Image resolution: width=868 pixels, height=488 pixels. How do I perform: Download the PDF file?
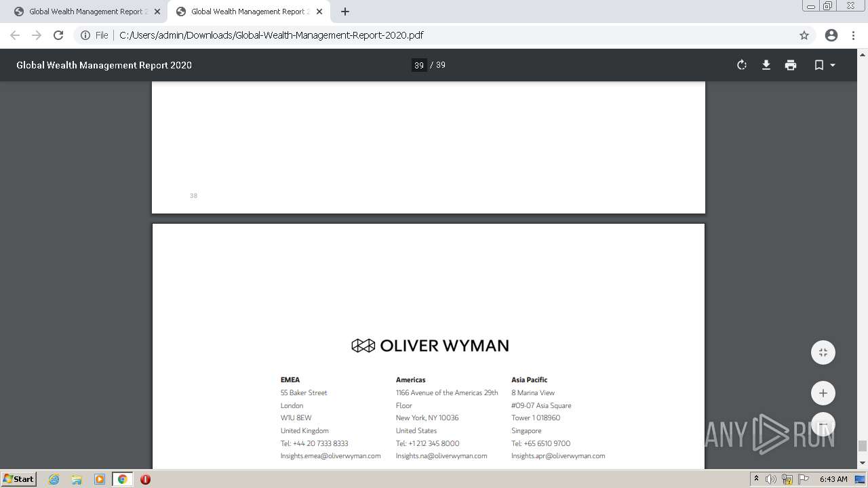[766, 65]
